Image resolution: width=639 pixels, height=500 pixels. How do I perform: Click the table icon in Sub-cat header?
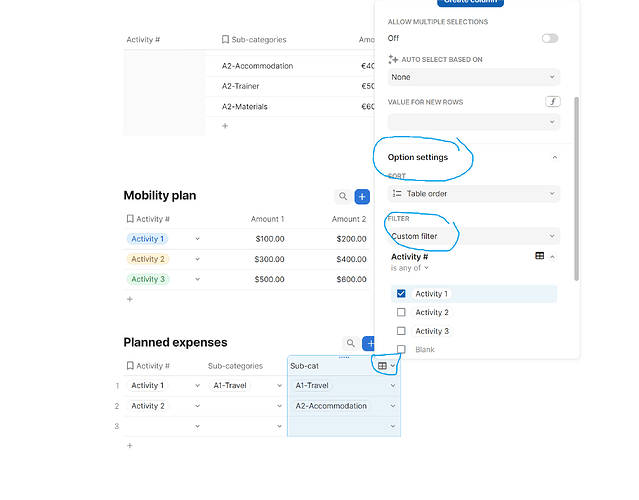[x=382, y=366]
